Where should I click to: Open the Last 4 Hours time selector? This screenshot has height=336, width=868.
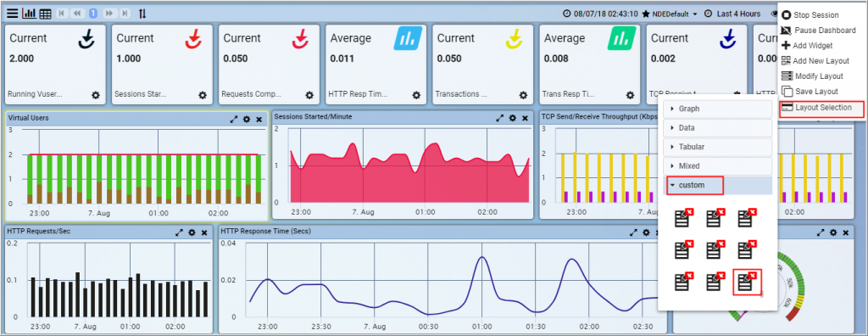(x=733, y=14)
